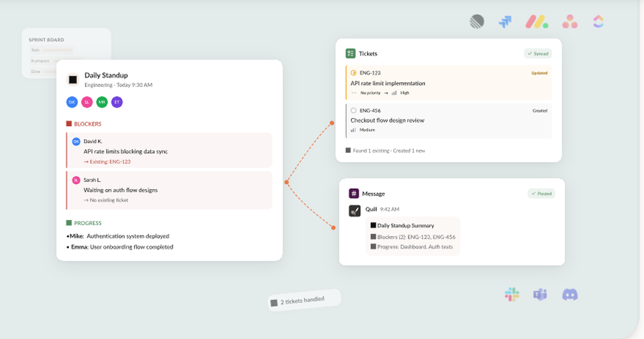
Task: Select the purple ET attendee avatar
Action: [117, 102]
